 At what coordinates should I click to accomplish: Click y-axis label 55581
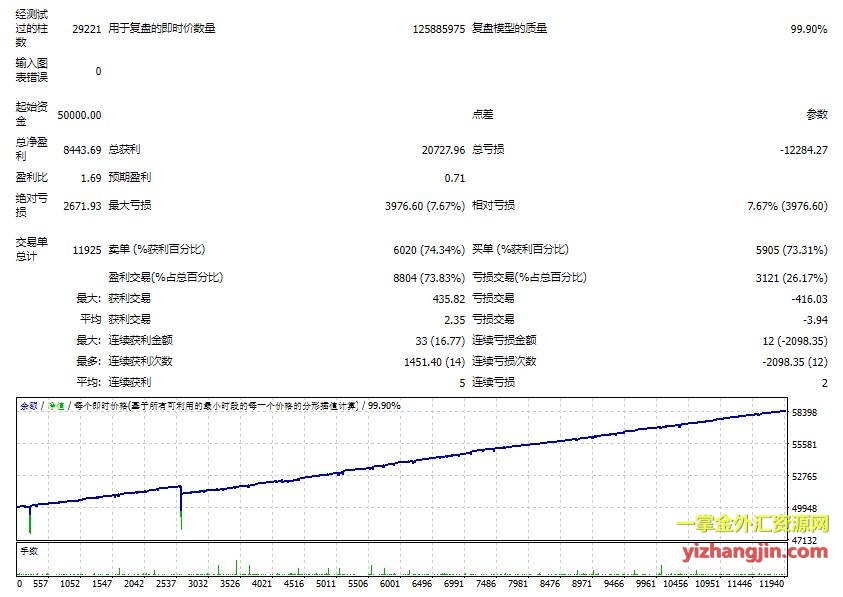[x=804, y=444]
